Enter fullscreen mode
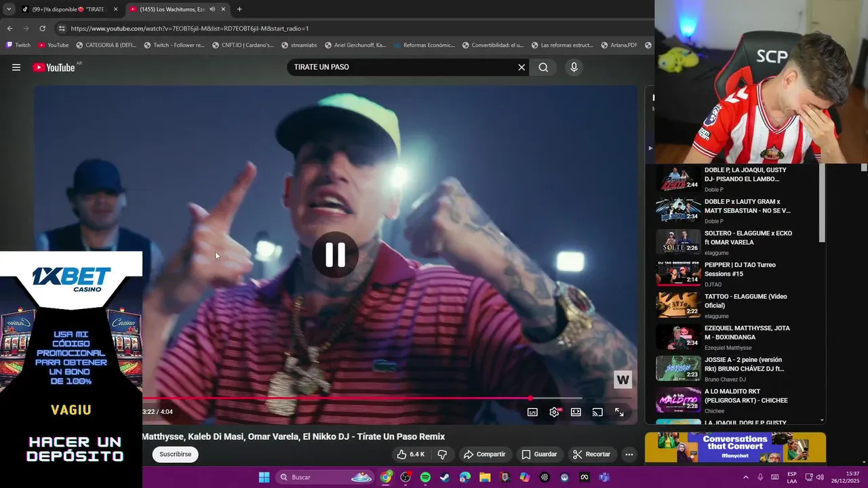The width and height of the screenshot is (868, 488). pyautogui.click(x=619, y=412)
